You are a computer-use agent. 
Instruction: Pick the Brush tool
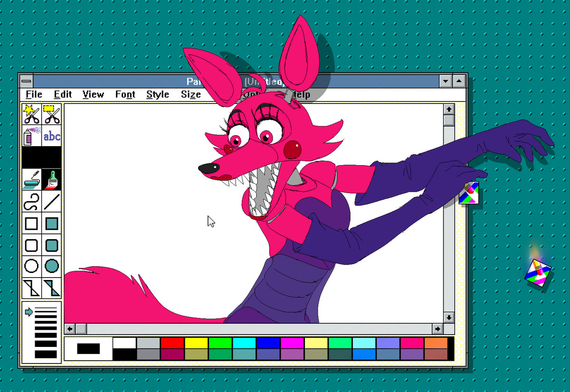point(52,180)
